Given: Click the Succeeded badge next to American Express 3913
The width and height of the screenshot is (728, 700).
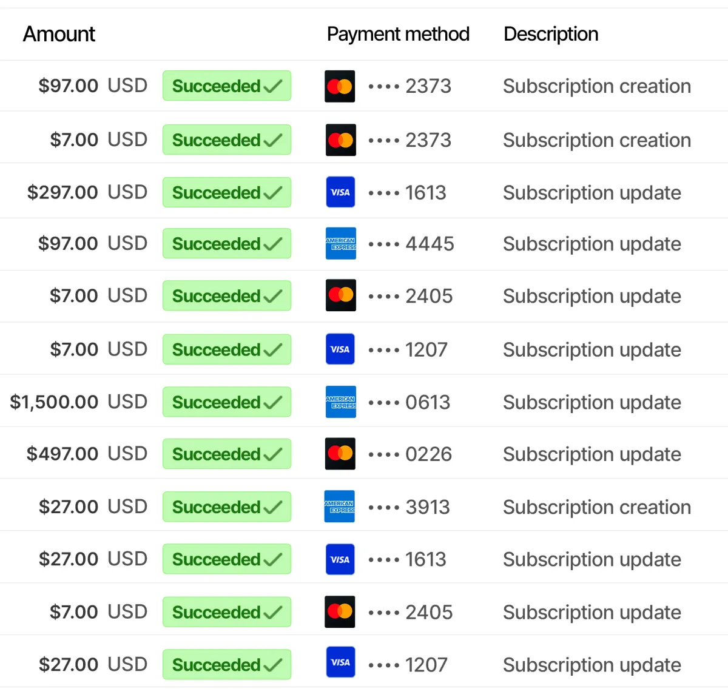Looking at the screenshot, I should pyautogui.click(x=226, y=506).
